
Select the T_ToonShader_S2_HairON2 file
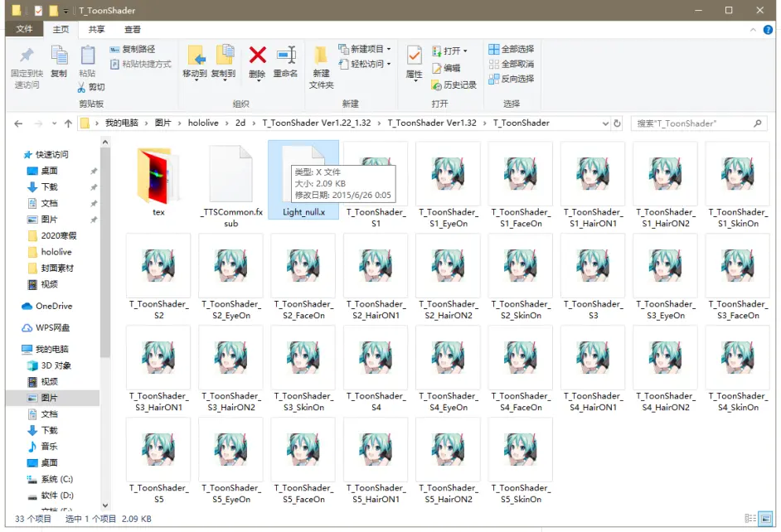[x=449, y=278]
